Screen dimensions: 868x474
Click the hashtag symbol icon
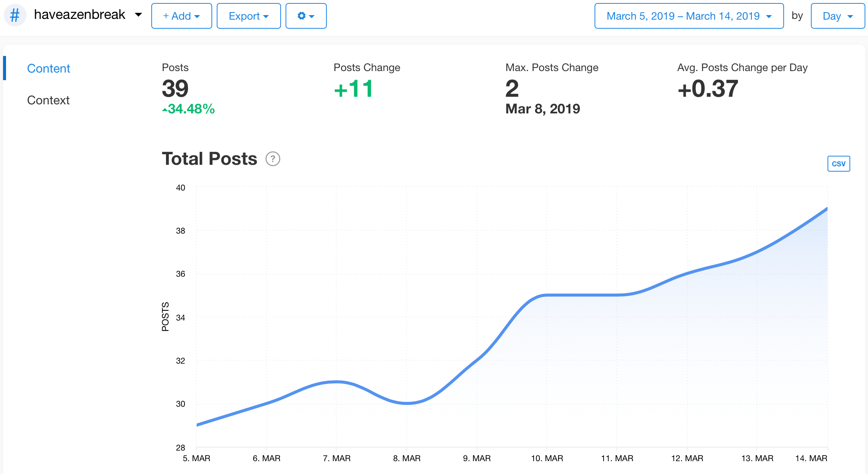(15, 16)
